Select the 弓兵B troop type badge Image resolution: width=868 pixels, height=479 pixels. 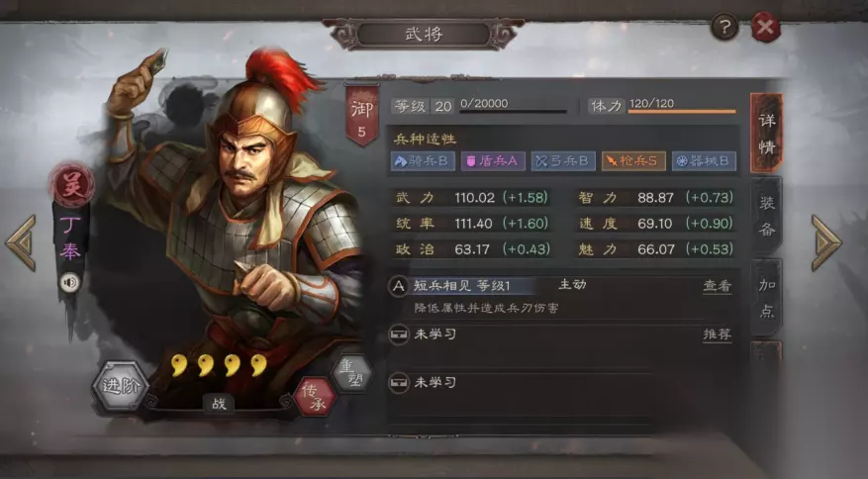(x=563, y=161)
